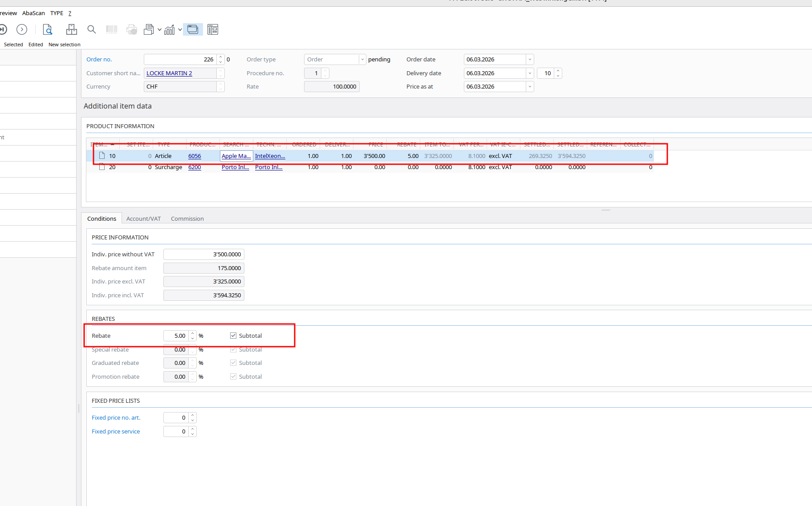The width and height of the screenshot is (812, 506).
Task: Open product number 6056 link
Action: point(195,156)
